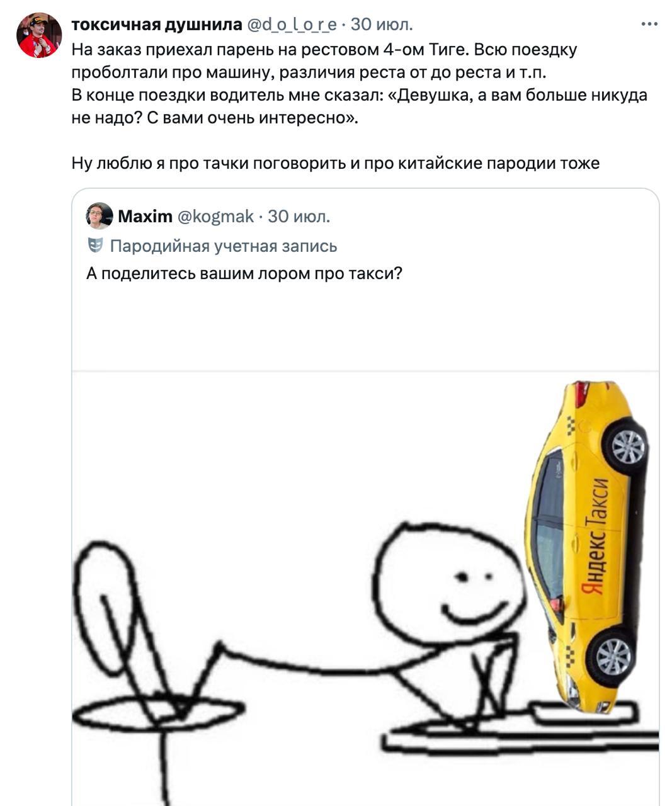Click Maxim's small profile avatar
This screenshot has width=672, height=806.
coord(100,216)
